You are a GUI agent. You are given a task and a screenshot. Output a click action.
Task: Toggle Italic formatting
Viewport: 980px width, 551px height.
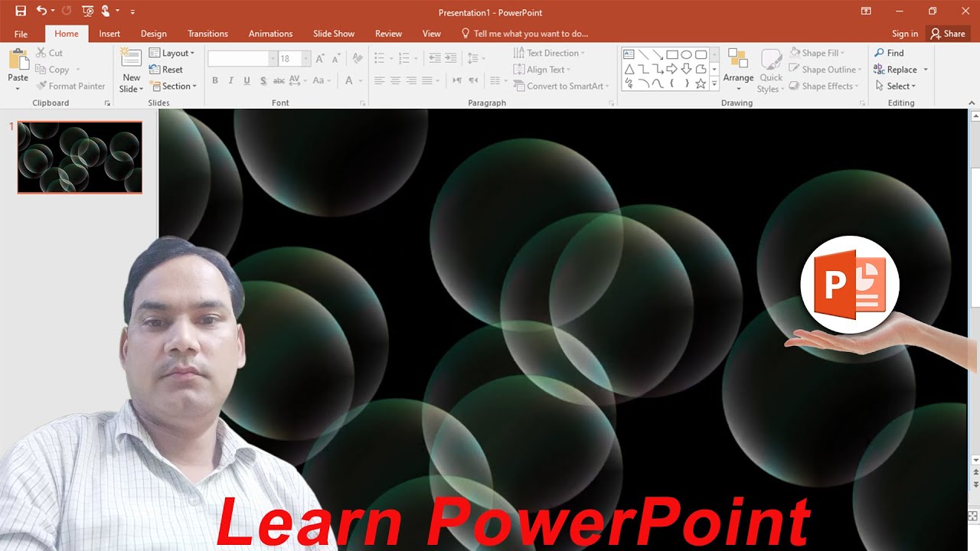230,80
